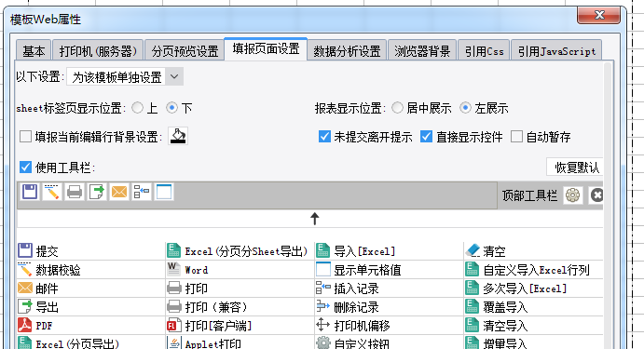Select the Applet打印 item
644x349 pixels.
[204, 342]
